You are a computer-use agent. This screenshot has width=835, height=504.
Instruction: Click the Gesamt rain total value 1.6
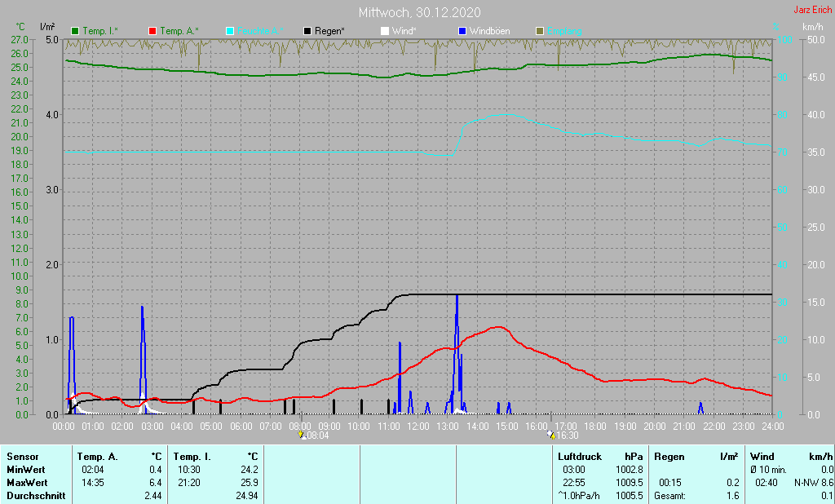(x=733, y=496)
